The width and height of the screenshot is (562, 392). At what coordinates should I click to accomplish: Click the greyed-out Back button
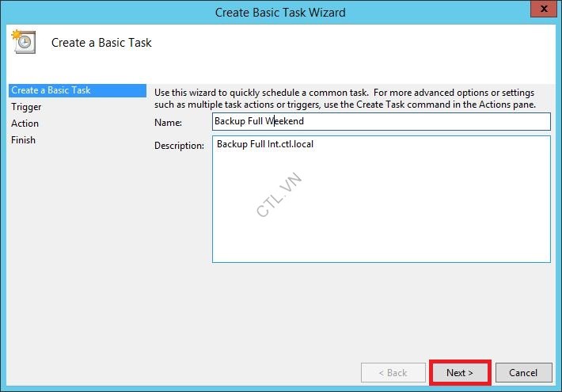392,372
